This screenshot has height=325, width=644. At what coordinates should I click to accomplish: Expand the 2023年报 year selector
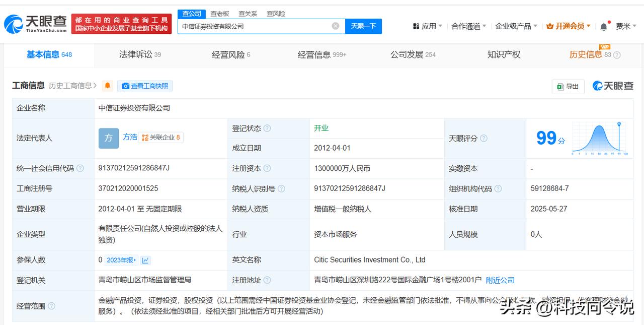(x=121, y=261)
